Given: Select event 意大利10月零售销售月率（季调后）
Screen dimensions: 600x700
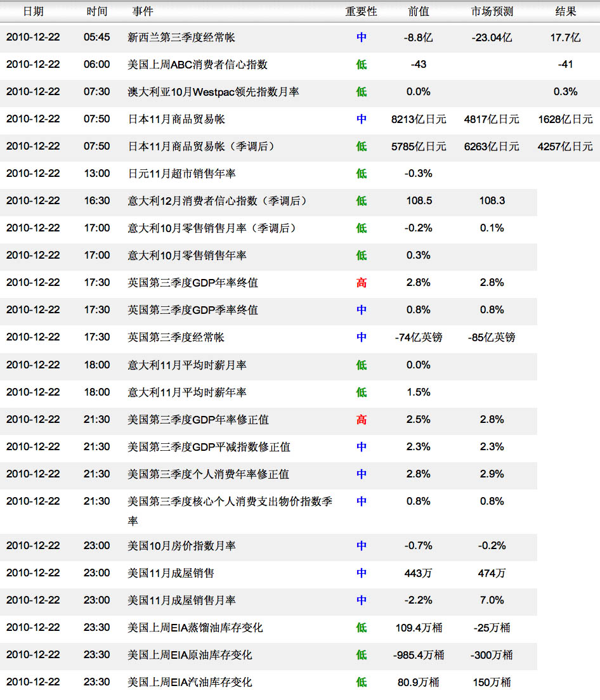Looking at the screenshot, I should (213, 228).
